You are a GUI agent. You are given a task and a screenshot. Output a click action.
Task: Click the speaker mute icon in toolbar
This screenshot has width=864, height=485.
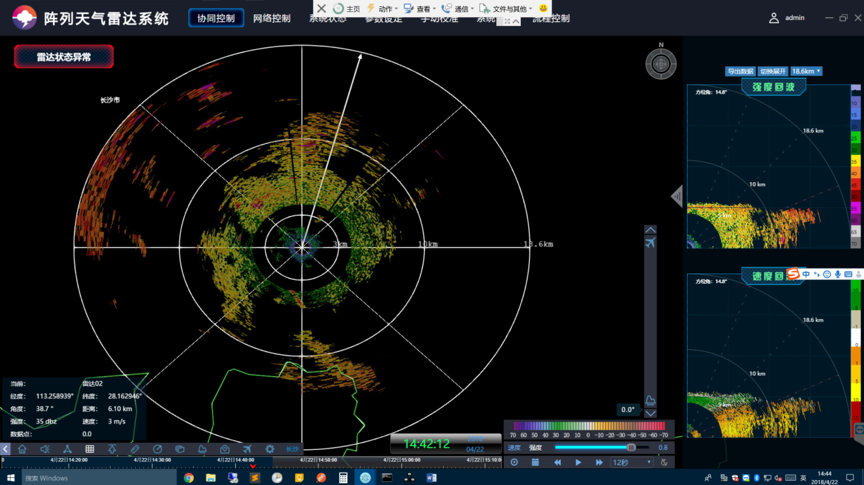point(45,449)
